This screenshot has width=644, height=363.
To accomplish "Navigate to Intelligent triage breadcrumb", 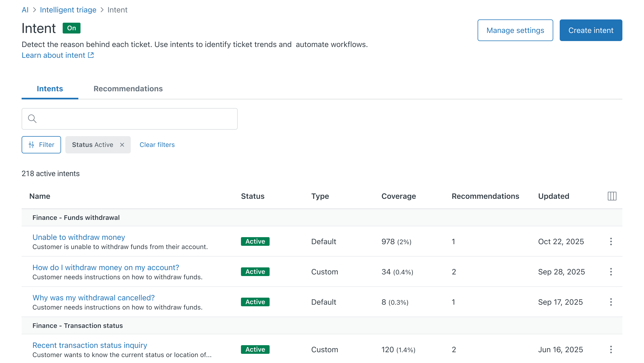I will (68, 10).
